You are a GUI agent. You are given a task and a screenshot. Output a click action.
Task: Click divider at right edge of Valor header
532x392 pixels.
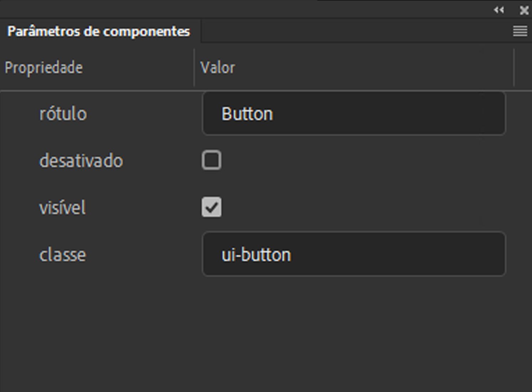coord(514,68)
